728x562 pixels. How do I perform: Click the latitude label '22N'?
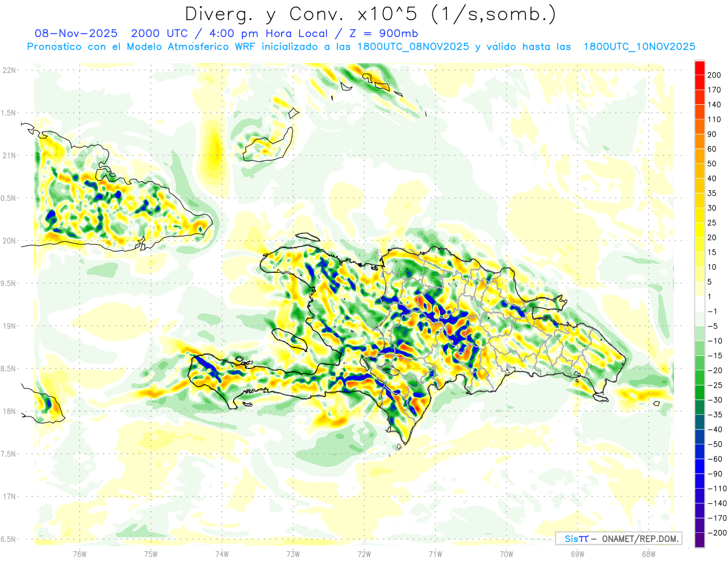pyautogui.click(x=9, y=70)
